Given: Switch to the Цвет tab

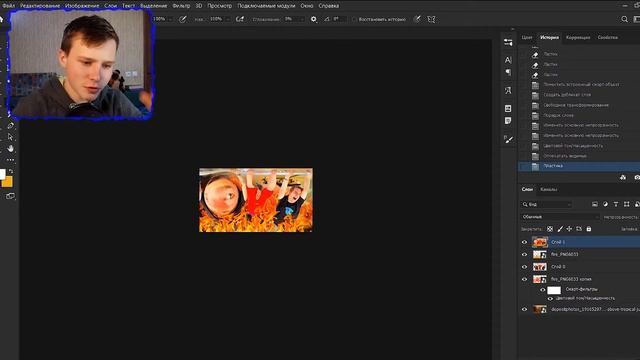Looking at the screenshot, I should click(x=527, y=37).
